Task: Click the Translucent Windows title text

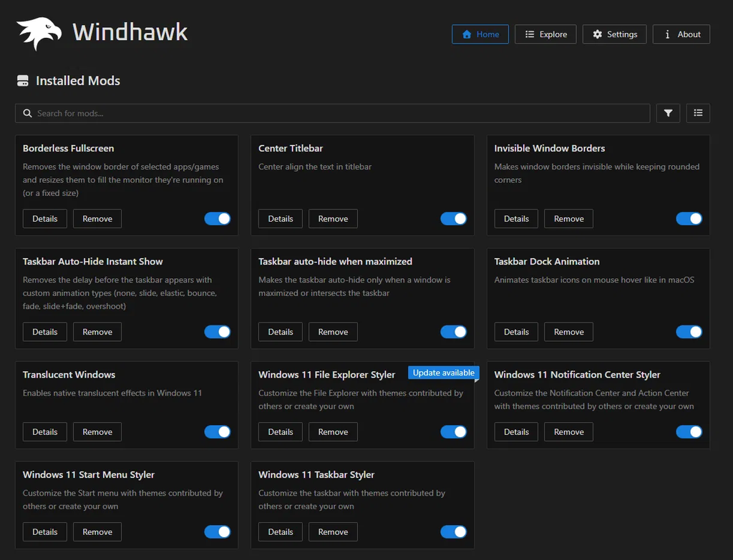Action: tap(69, 374)
